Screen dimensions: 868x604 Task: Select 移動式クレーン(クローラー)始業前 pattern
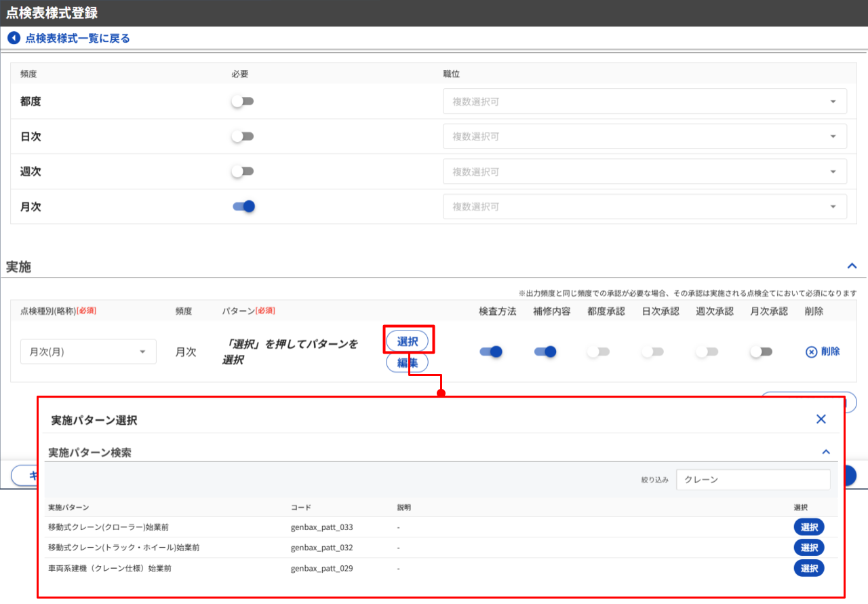[808, 527]
